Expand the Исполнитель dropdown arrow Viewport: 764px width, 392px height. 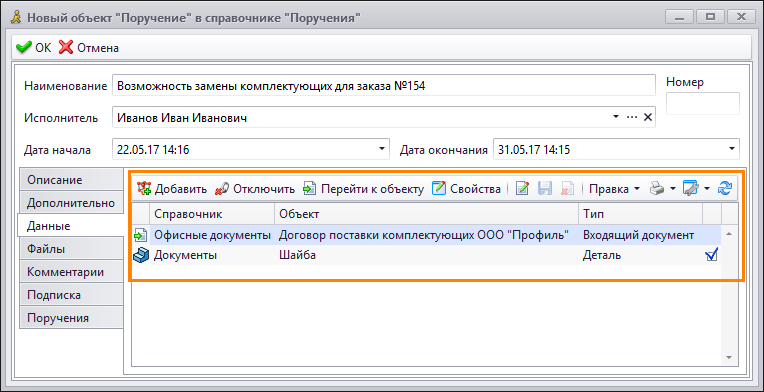(x=616, y=117)
